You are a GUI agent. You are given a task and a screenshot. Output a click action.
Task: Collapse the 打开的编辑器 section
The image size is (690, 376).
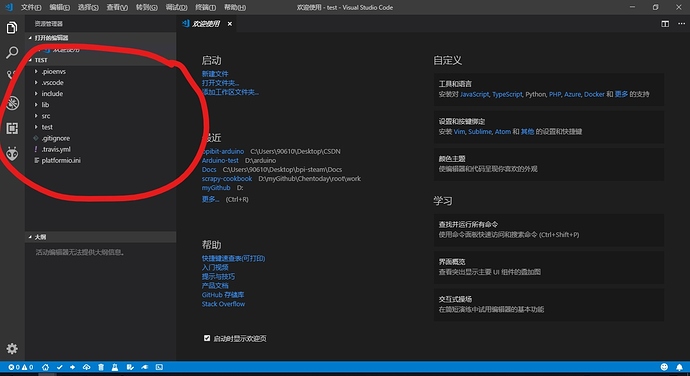click(100, 38)
